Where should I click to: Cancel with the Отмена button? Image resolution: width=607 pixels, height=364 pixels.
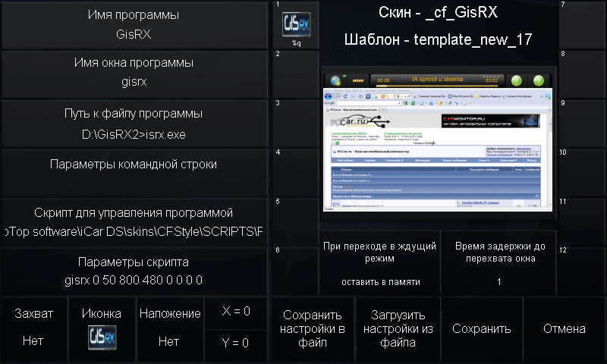point(564,329)
